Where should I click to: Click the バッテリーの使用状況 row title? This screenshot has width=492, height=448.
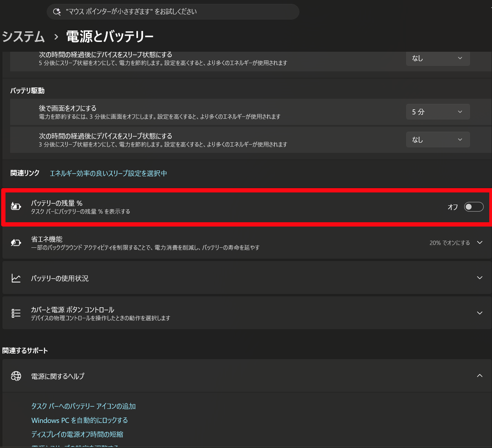[x=60, y=278]
